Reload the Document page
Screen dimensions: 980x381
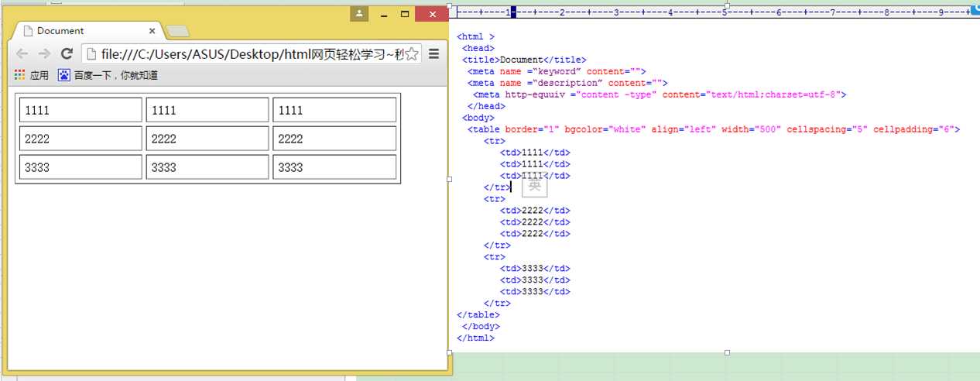67,53
